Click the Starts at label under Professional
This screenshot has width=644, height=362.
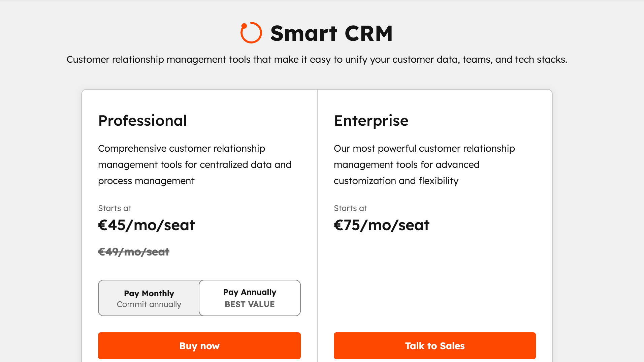pyautogui.click(x=115, y=208)
